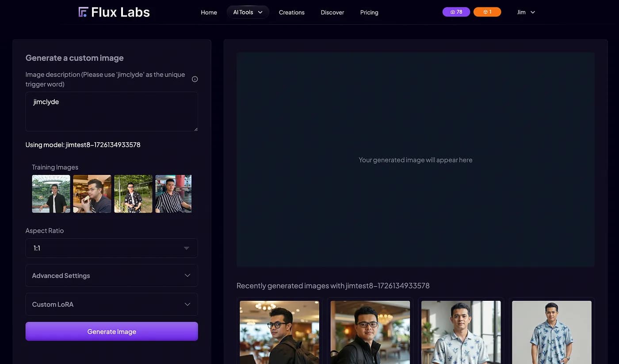Screen dimensions: 619x364
Task: Navigate to the Discover page
Action: click(332, 12)
